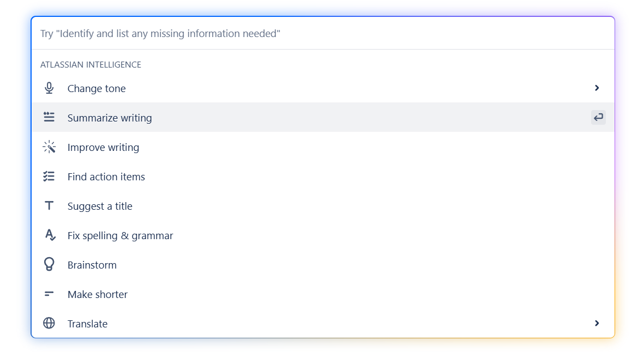Choose the Brainstorm option
Image resolution: width=644 pixels, height=353 pixels.
pyautogui.click(x=323, y=265)
